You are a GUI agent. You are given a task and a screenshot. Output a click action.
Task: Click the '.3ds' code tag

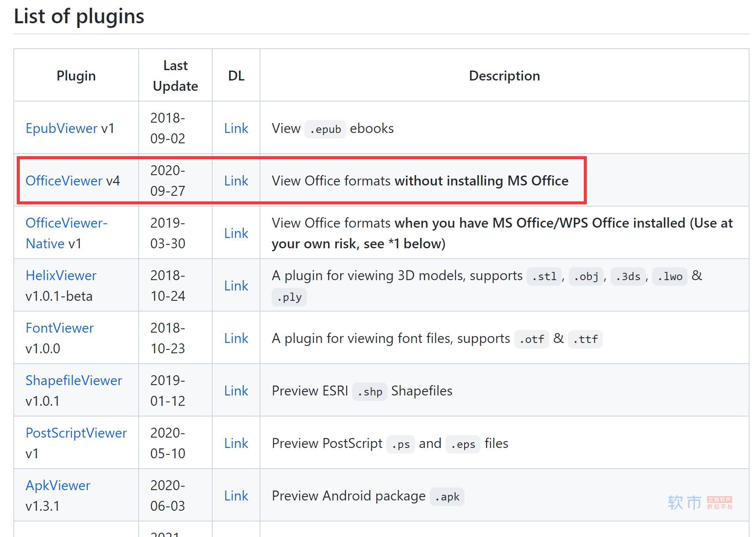[628, 276]
